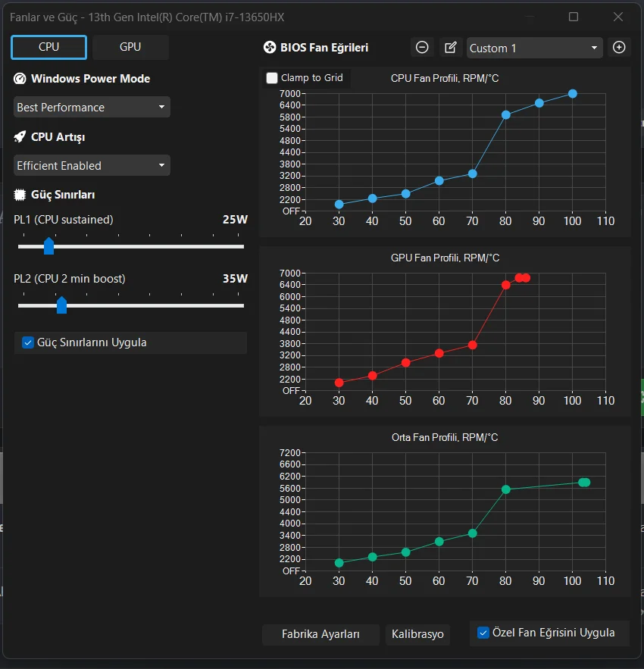Viewport: 644px width, 669px height.
Task: Maximize the Fanlar ve Güç window
Action: [574, 17]
